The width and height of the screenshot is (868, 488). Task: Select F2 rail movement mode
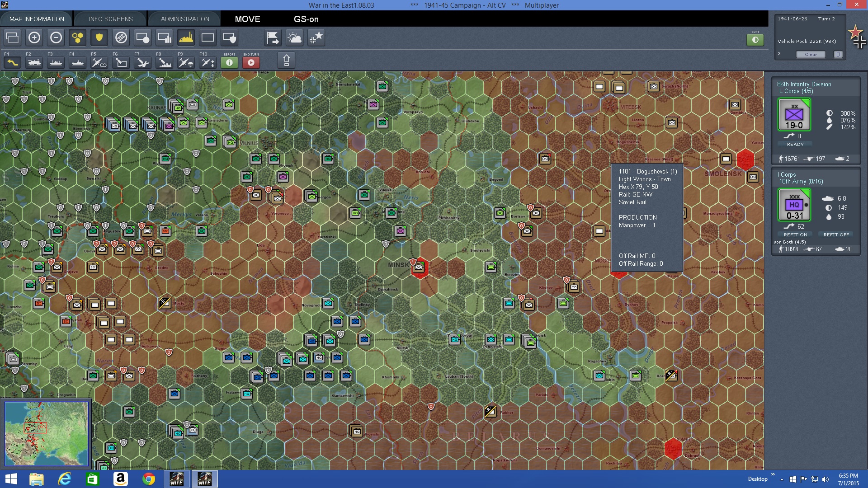tap(34, 62)
